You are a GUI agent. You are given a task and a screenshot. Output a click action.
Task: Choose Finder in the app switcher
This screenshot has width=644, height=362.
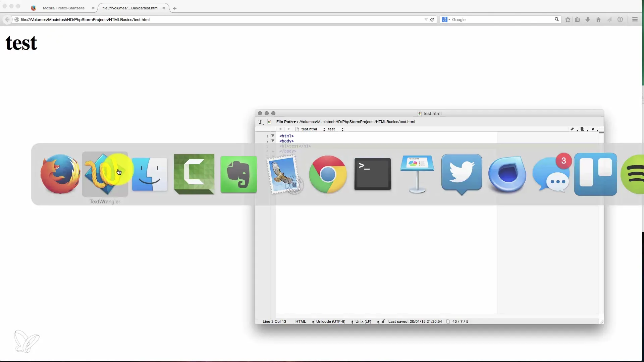click(150, 174)
